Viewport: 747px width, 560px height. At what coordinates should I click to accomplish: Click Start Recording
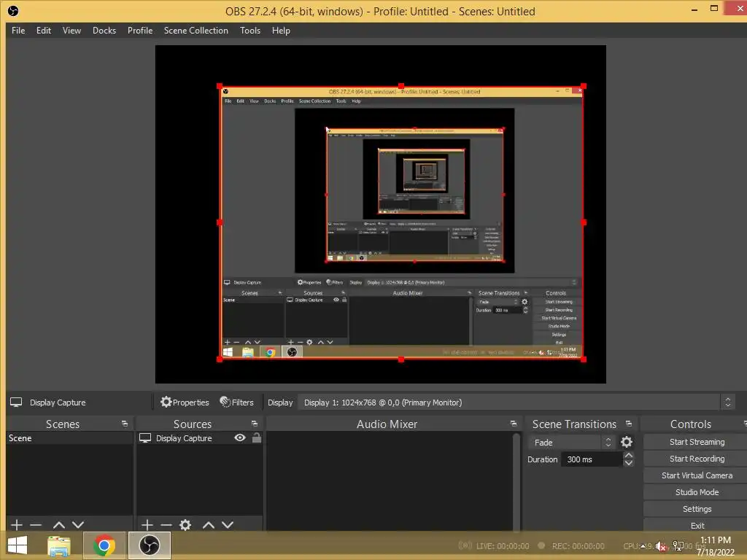[697, 459]
